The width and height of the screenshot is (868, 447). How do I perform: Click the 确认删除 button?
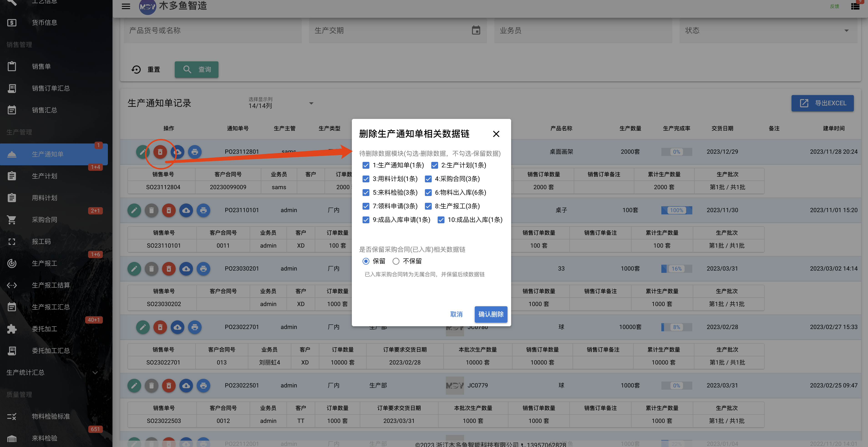tap(491, 314)
